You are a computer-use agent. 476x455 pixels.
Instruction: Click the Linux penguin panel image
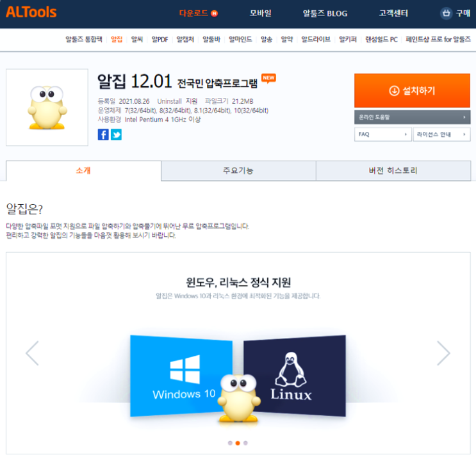point(295,376)
